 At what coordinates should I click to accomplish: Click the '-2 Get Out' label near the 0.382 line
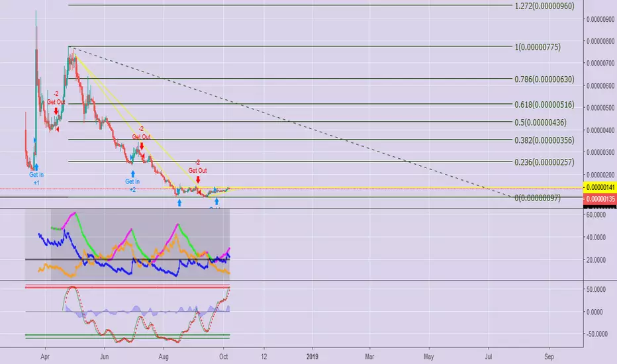(141, 133)
